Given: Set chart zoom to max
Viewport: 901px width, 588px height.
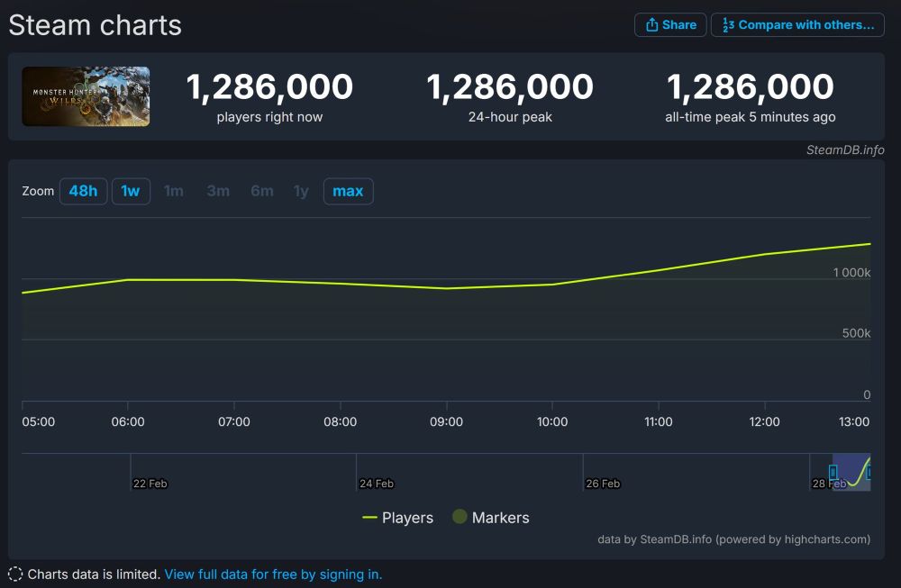Looking at the screenshot, I should coord(348,191).
